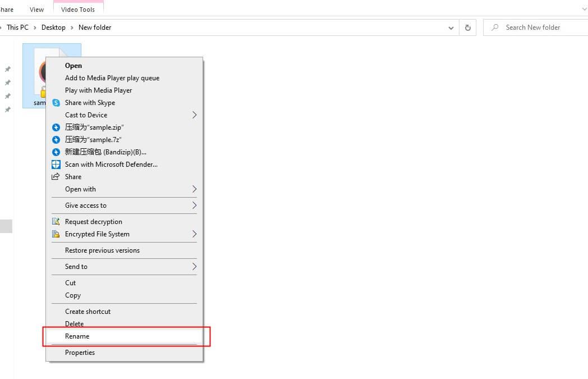Viewport: 588px width, 379px height.
Task: Scan sample with Microsoft Defender
Action: click(110, 165)
